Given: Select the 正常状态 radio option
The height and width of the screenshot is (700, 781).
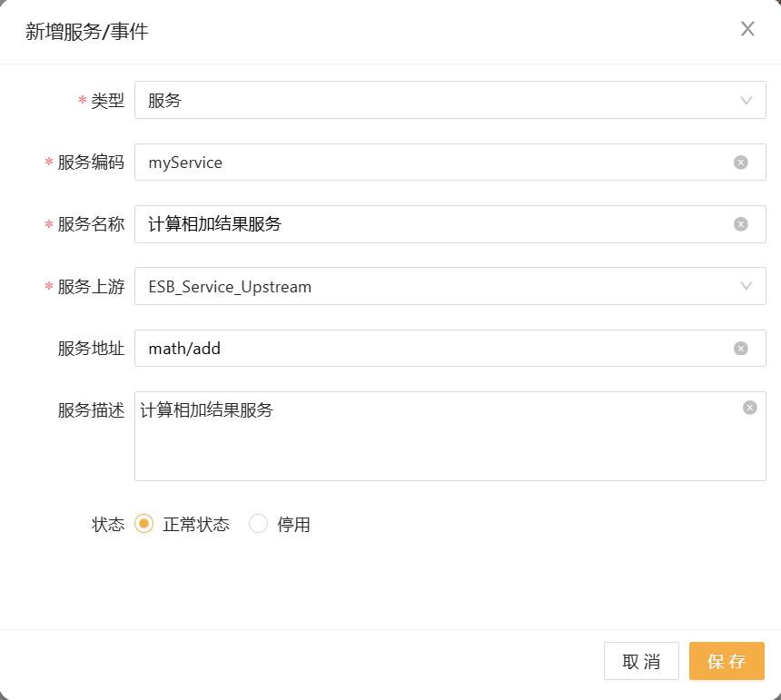Looking at the screenshot, I should (x=143, y=524).
